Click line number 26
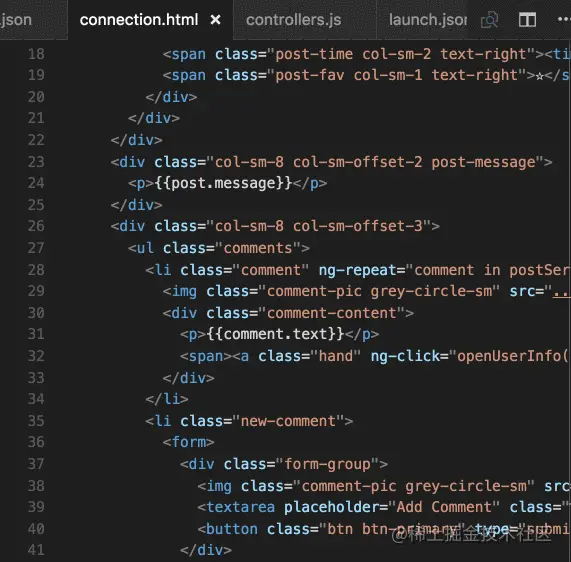Image resolution: width=571 pixels, height=562 pixels. [x=36, y=226]
